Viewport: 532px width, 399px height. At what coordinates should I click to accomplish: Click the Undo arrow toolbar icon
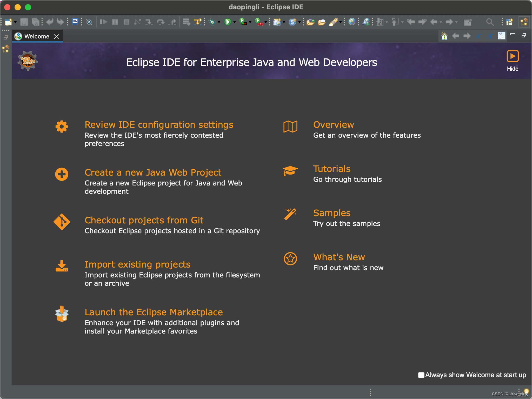click(49, 22)
